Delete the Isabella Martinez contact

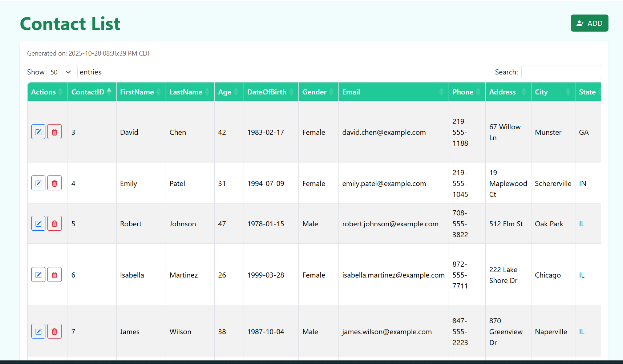point(54,275)
